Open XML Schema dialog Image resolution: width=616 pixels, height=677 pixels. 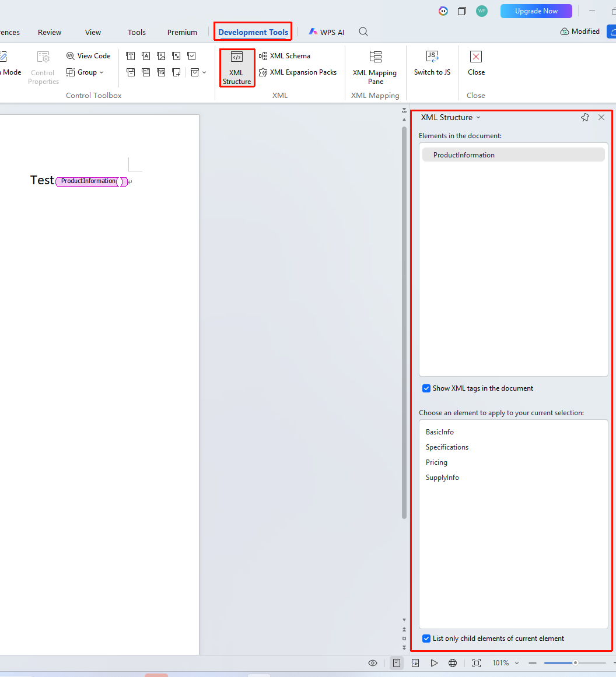[285, 56]
